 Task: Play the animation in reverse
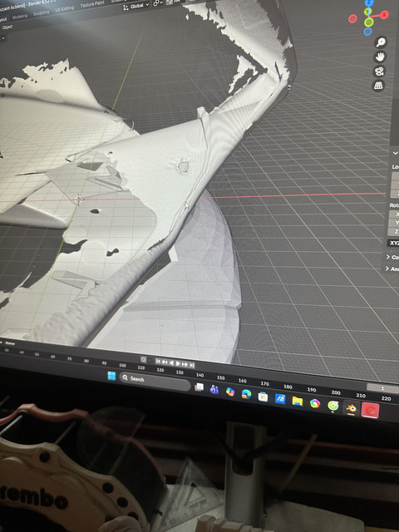tap(171, 363)
